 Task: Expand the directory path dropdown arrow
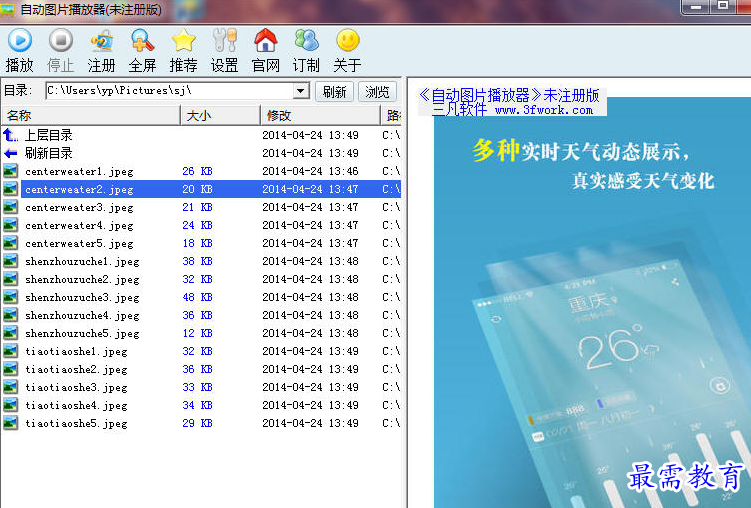(301, 90)
